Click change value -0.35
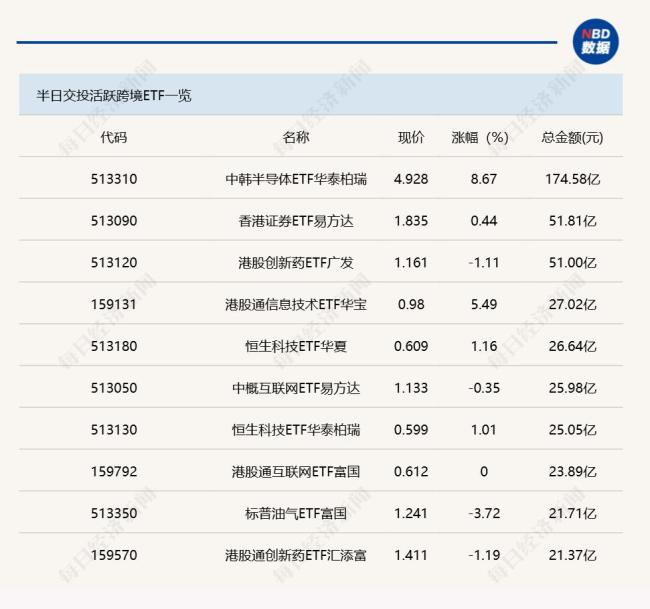 point(484,388)
